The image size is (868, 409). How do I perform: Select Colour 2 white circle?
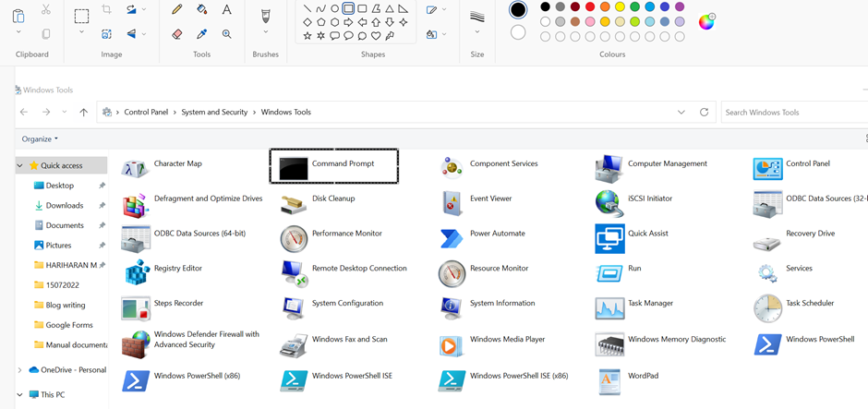[518, 32]
